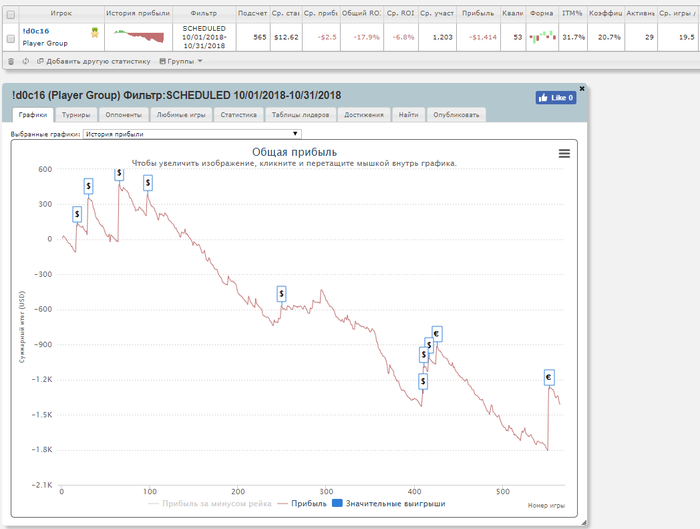Click the profit history sparkline thumbnail
Viewport: 700px width, 529px height.
[x=138, y=37]
